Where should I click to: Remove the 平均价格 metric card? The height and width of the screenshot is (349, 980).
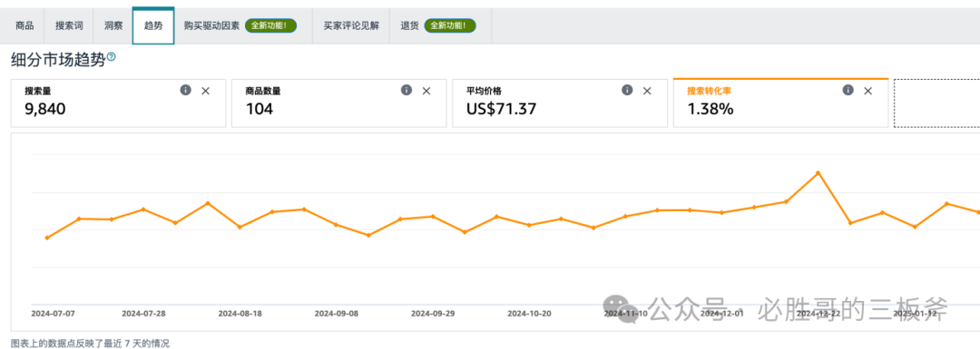coord(647,91)
